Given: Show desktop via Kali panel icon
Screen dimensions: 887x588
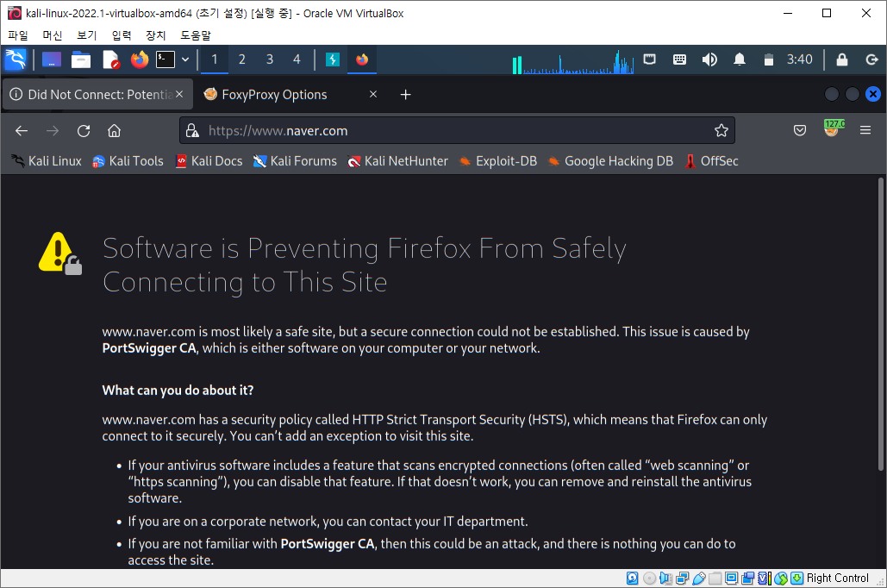Looking at the screenshot, I should click(52, 59).
